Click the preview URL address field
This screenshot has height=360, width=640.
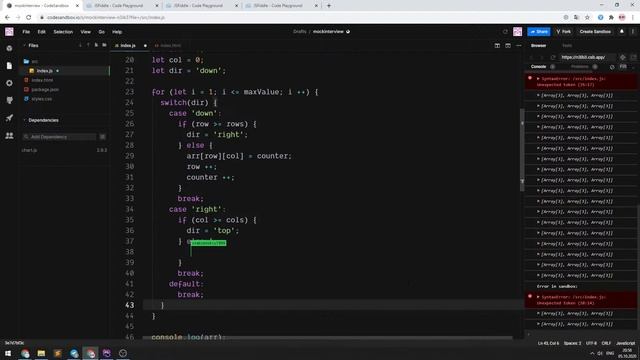point(588,57)
